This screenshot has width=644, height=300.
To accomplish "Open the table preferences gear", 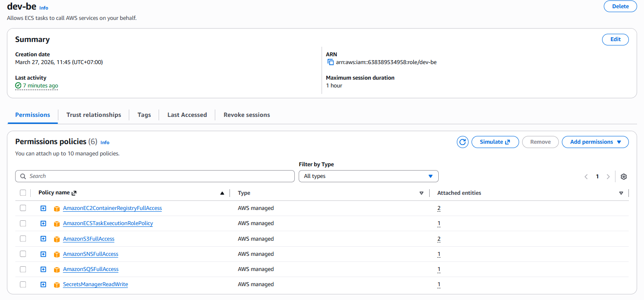I will click(624, 176).
